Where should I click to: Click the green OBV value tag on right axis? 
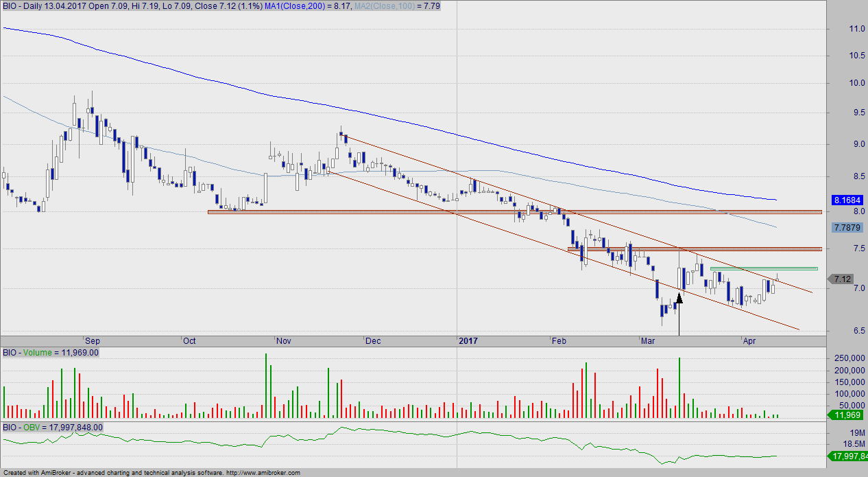[848, 456]
